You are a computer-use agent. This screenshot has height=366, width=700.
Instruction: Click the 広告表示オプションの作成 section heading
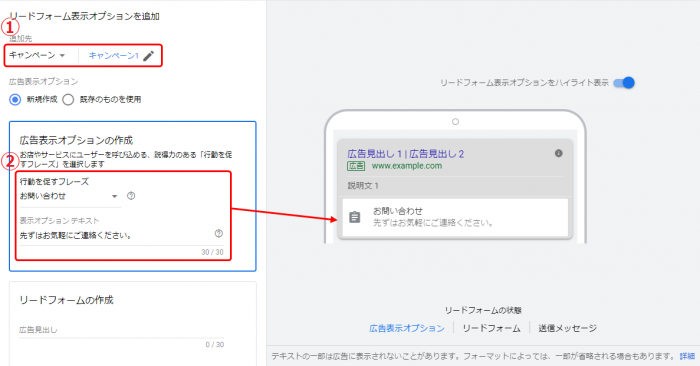76,140
